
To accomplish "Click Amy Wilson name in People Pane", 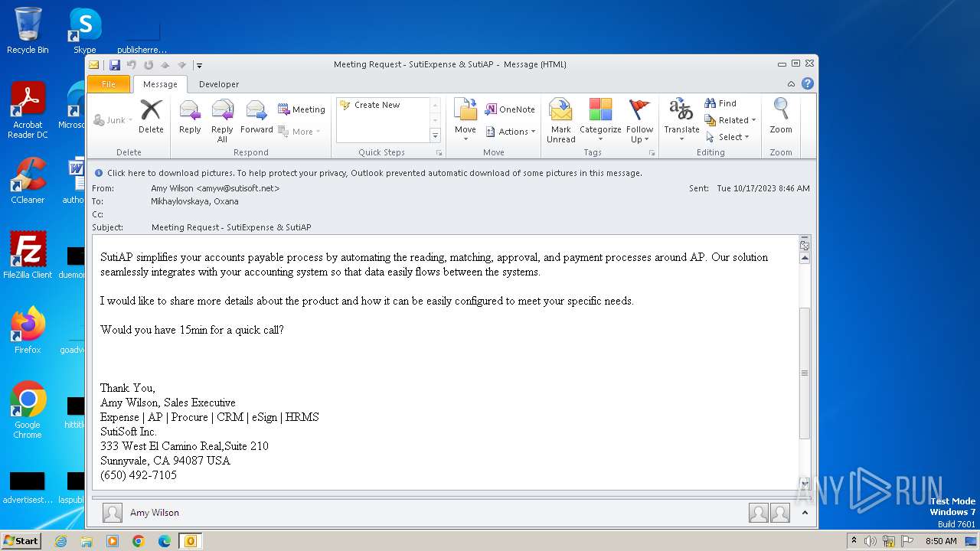I will coord(155,513).
